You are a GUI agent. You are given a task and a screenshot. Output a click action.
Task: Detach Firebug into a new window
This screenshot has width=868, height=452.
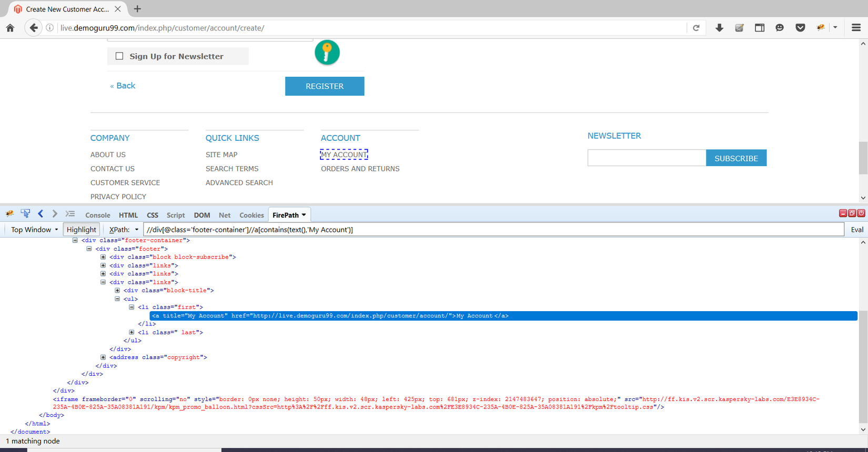coord(852,213)
